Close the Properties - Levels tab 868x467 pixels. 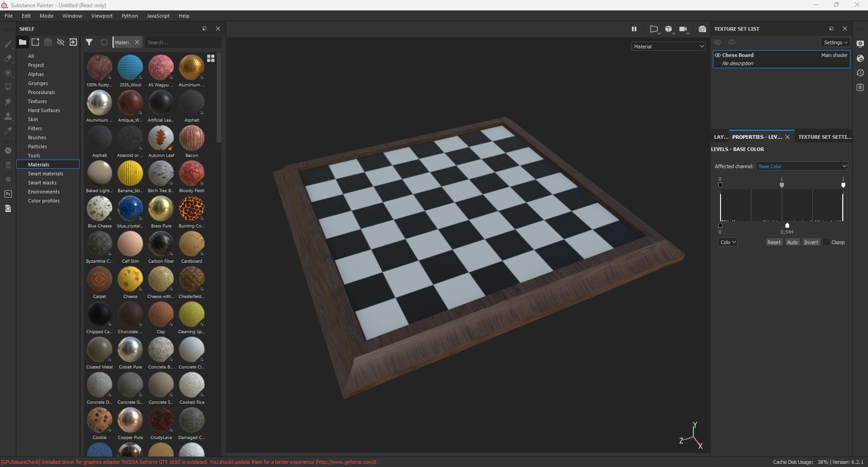[x=787, y=137]
